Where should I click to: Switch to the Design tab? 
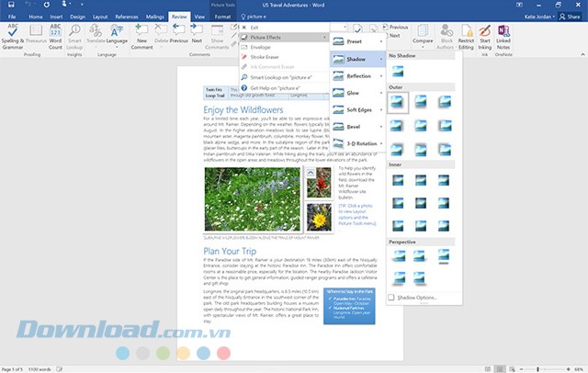click(77, 17)
